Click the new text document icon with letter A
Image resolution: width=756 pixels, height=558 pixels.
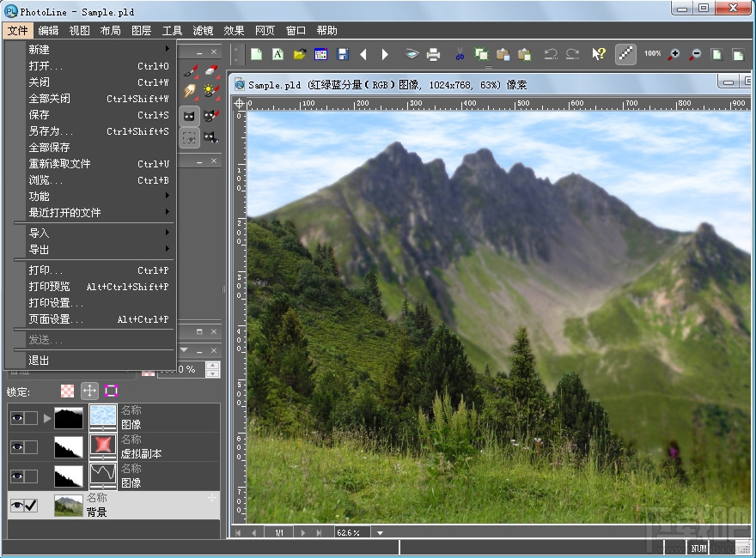point(277,54)
